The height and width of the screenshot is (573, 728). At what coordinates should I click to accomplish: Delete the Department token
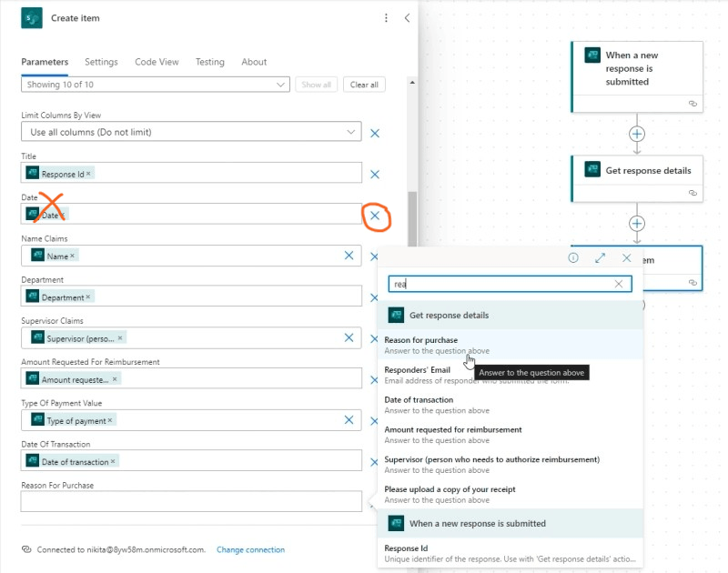click(x=87, y=297)
